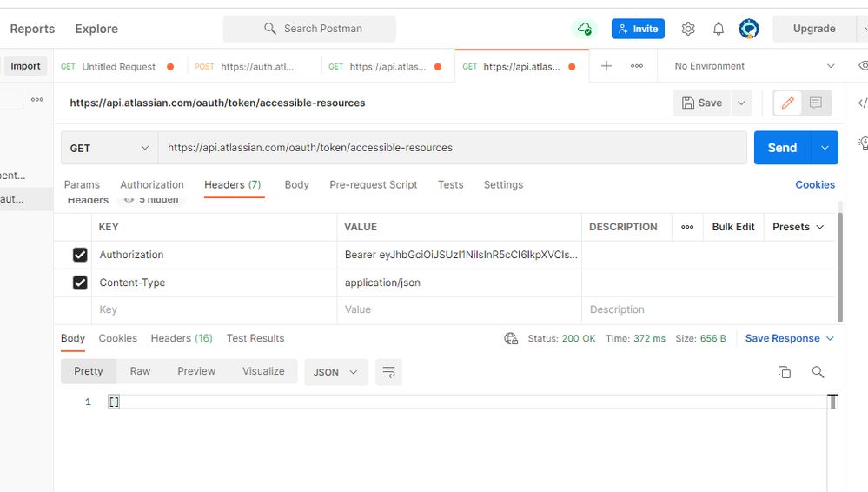This screenshot has height=492, width=868.
Task: Open settings gear icon in header
Action: click(x=688, y=29)
